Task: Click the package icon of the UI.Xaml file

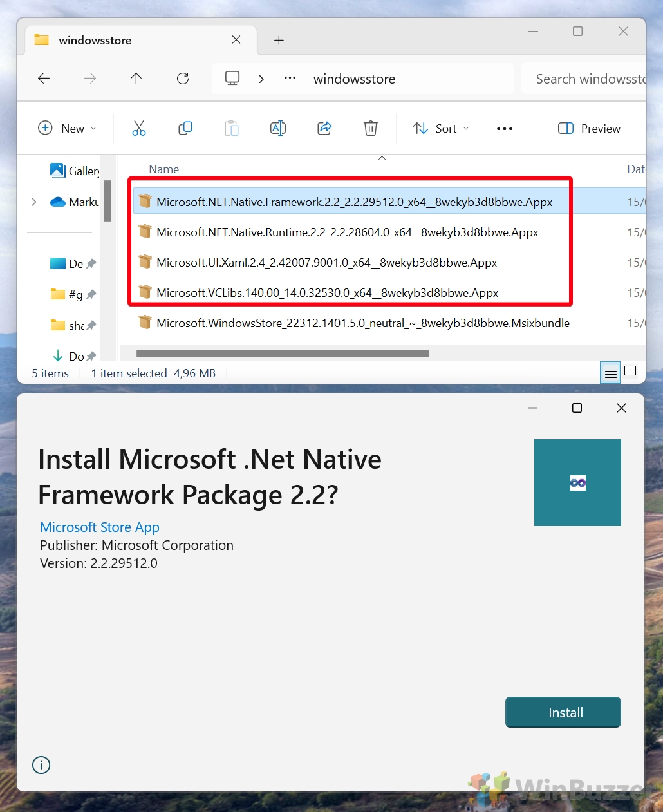Action: click(145, 262)
